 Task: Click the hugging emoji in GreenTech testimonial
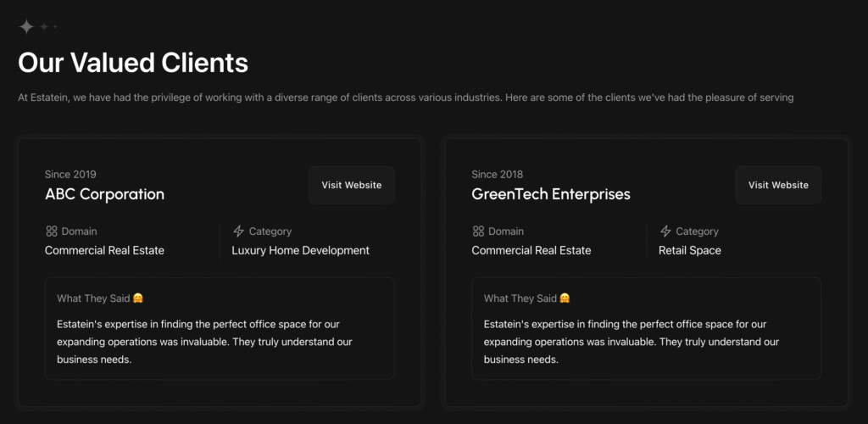[565, 298]
